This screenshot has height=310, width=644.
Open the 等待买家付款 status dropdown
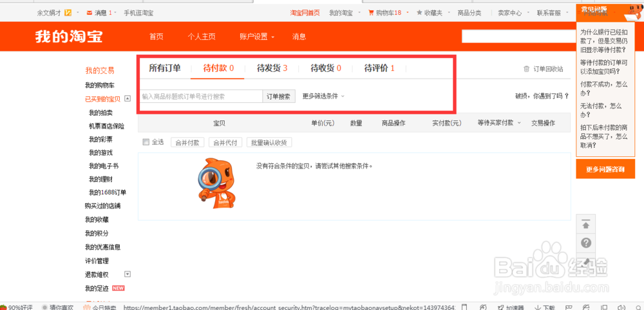[x=499, y=123]
